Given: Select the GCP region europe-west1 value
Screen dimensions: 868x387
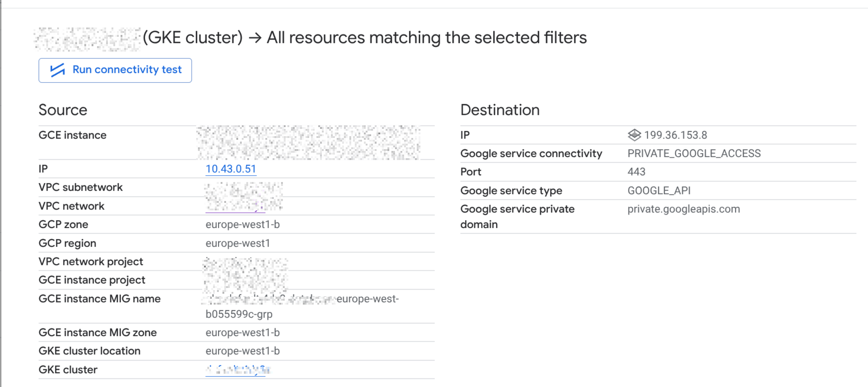Looking at the screenshot, I should 238,243.
